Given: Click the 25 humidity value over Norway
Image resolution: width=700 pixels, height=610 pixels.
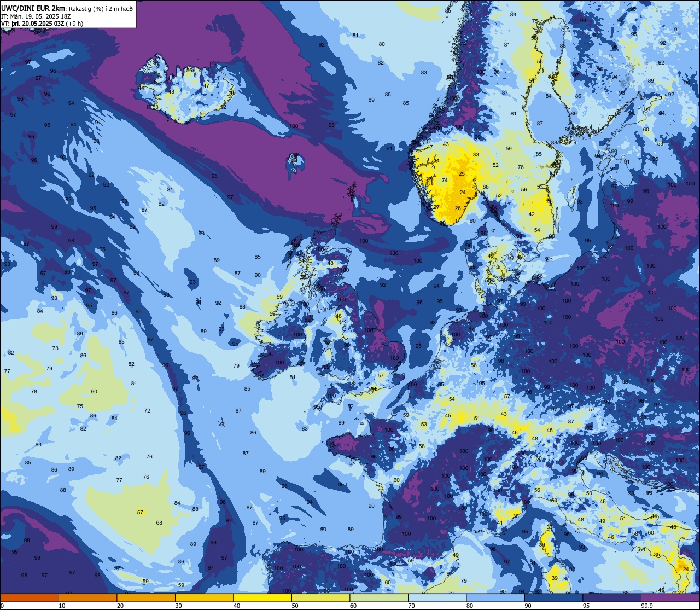Looking at the screenshot, I should coord(462,174).
